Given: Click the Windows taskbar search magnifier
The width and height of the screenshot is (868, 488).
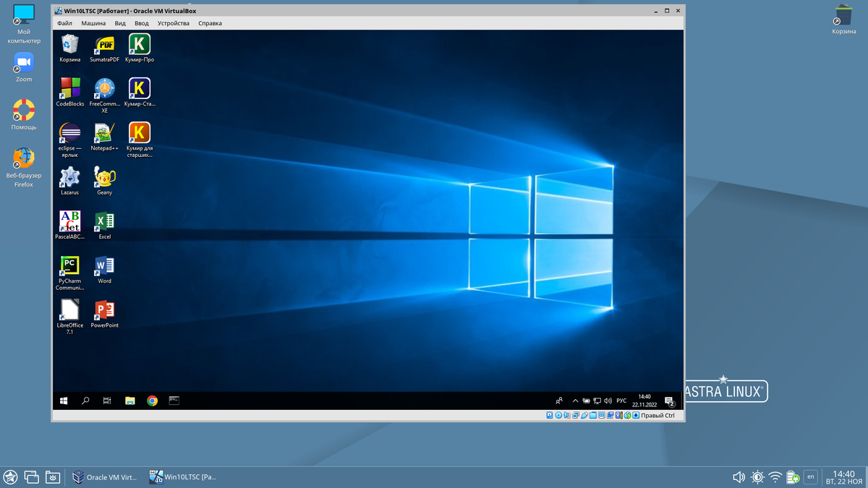Looking at the screenshot, I should pos(85,401).
